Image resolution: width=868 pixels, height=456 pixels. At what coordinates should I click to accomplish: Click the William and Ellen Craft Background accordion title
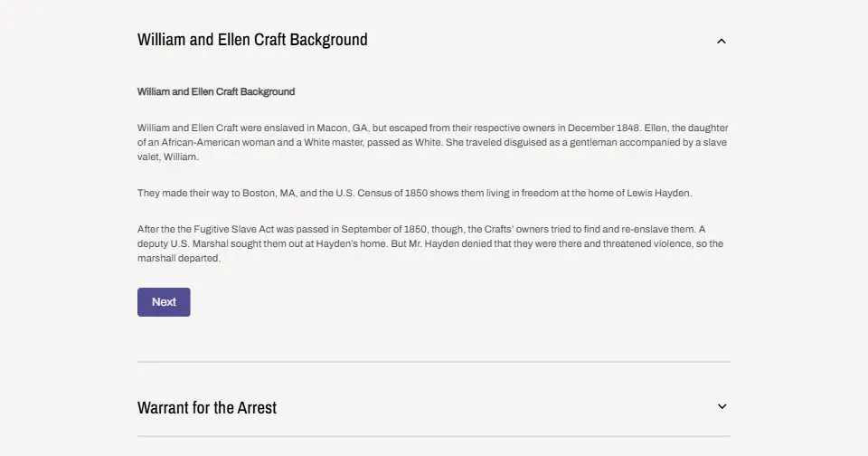[252, 40]
